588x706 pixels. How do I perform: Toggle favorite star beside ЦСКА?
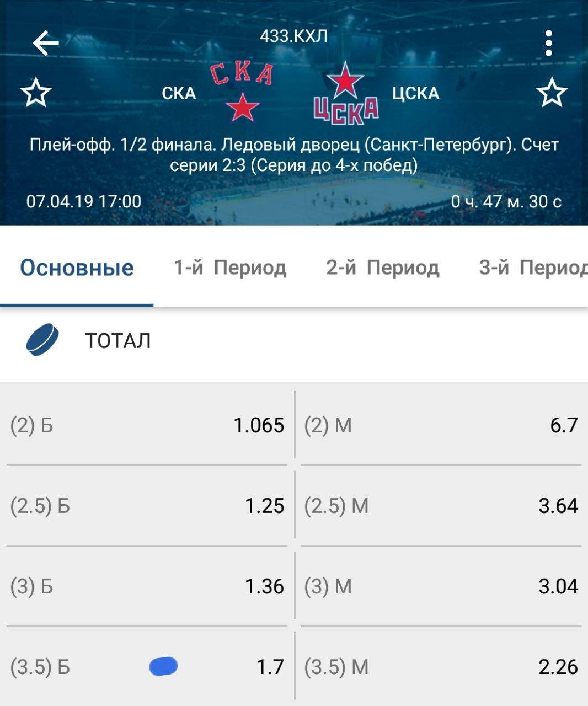[552, 93]
